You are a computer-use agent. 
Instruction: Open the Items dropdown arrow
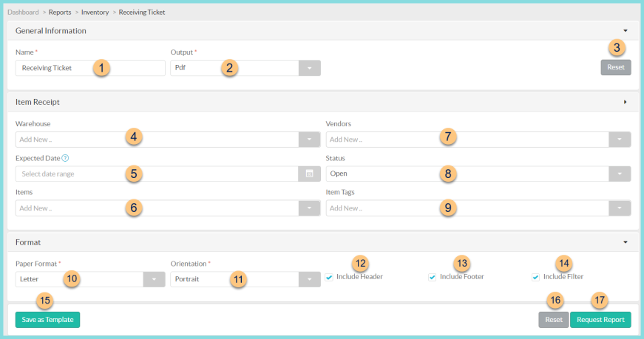pyautogui.click(x=309, y=208)
